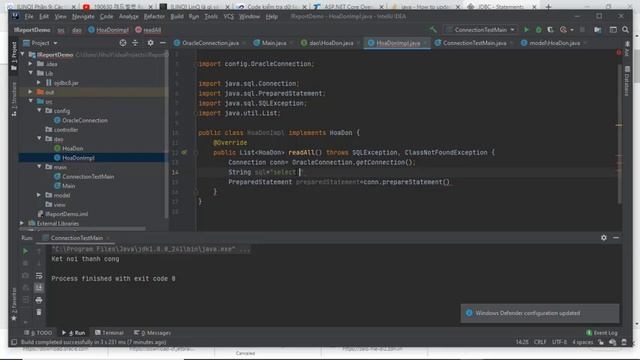Screen dimensions: 640x360
Task: Switch to the ConnectionTestMain.java tab
Action: point(474,43)
